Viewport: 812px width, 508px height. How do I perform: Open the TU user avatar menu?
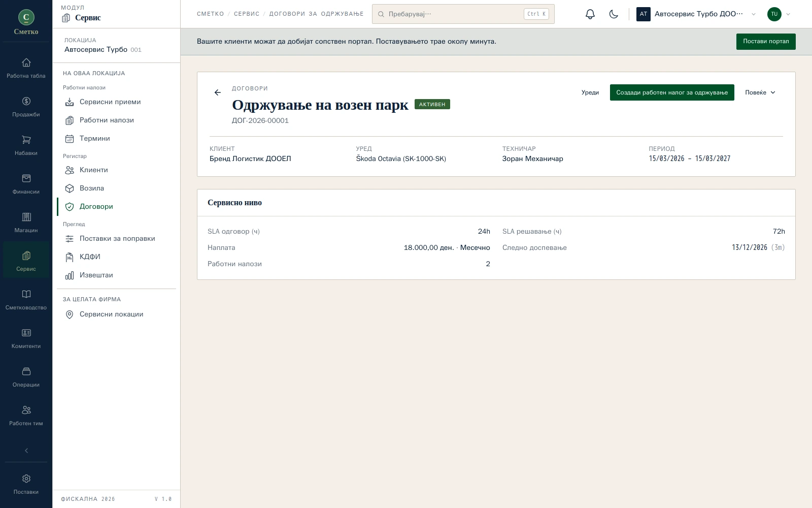click(x=779, y=14)
